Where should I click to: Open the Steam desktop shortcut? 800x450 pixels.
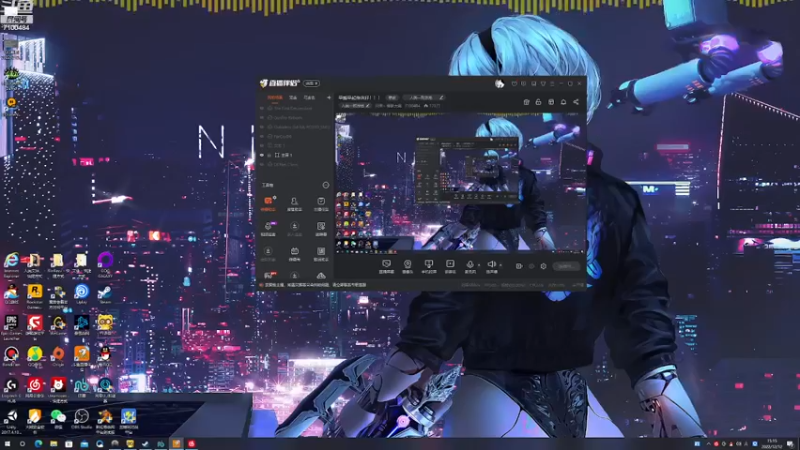click(x=105, y=295)
